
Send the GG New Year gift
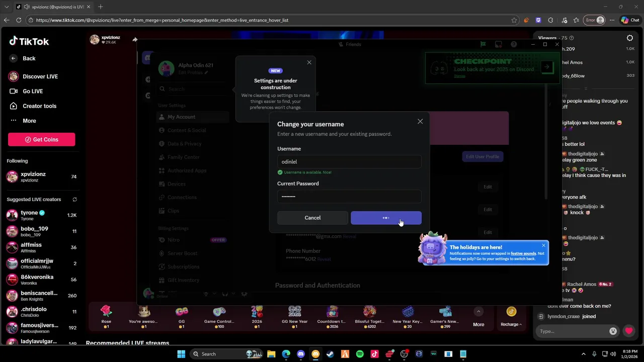click(x=295, y=317)
